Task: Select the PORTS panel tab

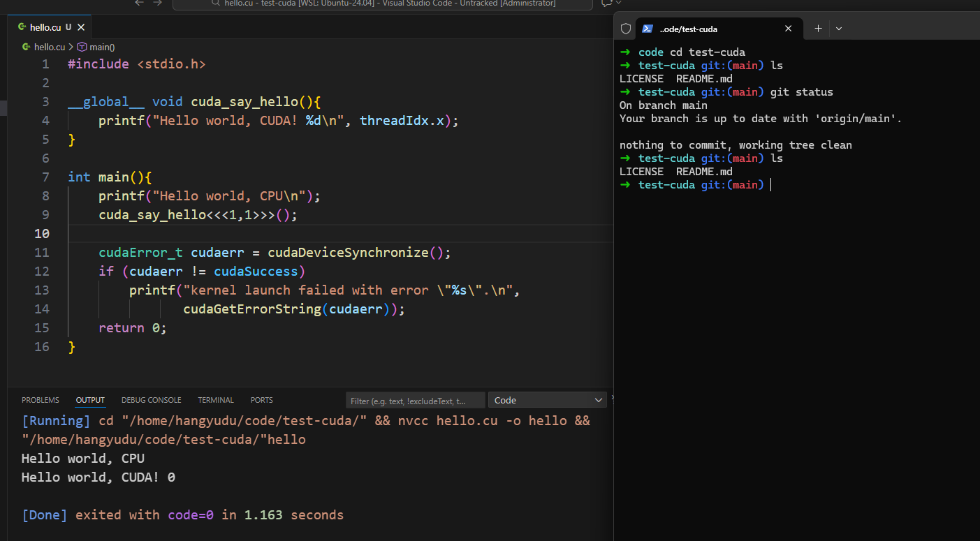Action: pyautogui.click(x=262, y=400)
